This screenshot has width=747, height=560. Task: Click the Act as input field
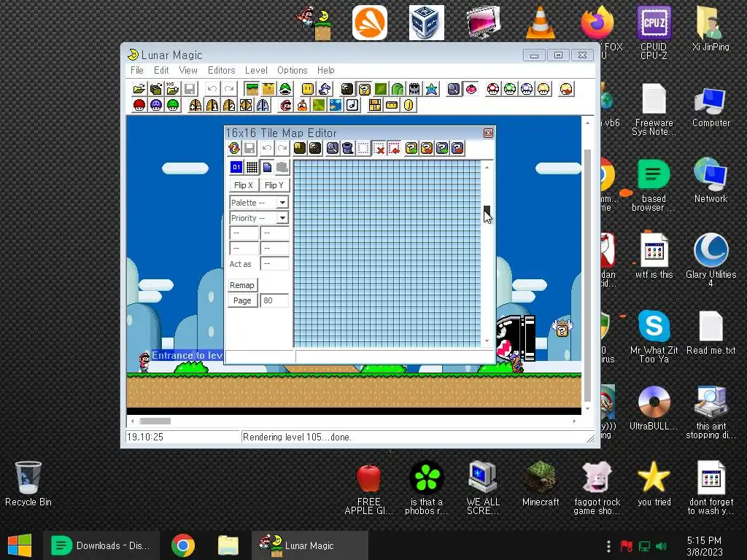[274, 264]
